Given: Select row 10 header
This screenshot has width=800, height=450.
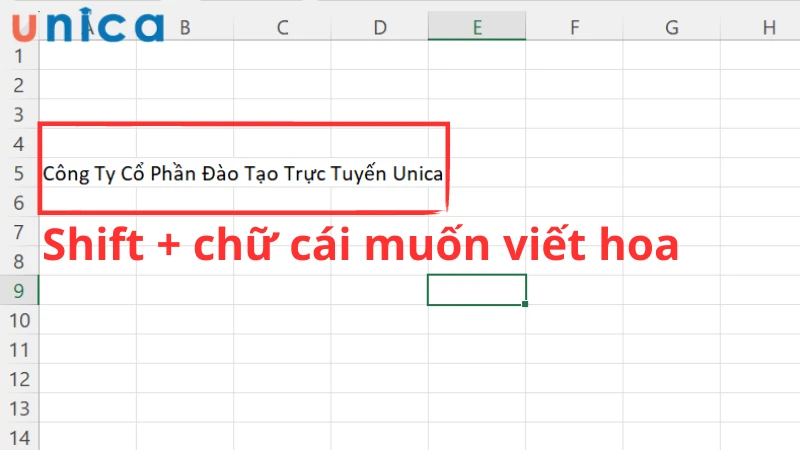Looking at the screenshot, I should 19,320.
